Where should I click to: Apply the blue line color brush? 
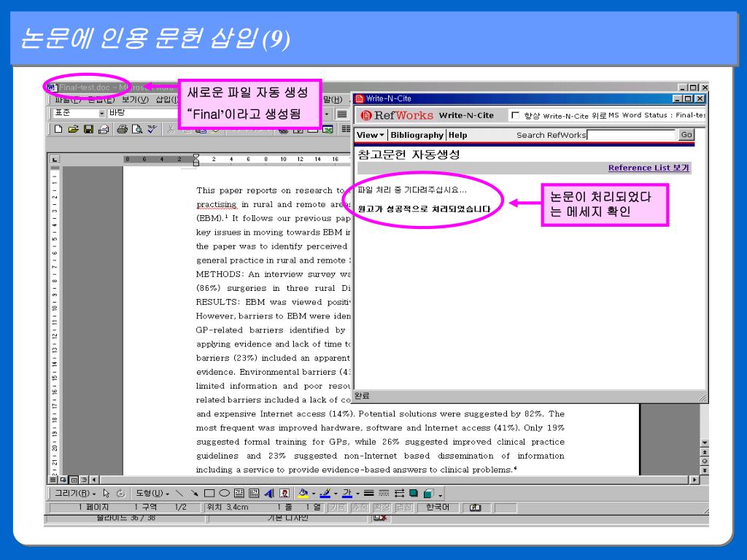(x=325, y=494)
